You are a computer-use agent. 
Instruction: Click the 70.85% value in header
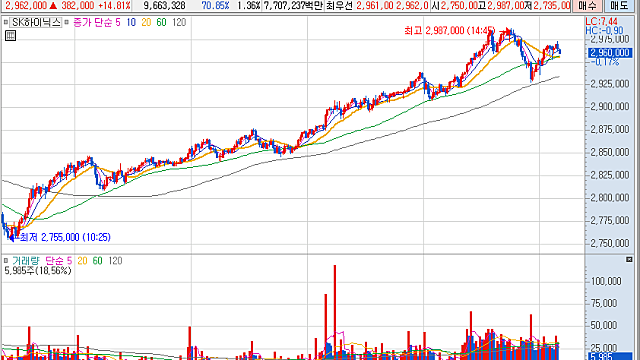tap(215, 5)
